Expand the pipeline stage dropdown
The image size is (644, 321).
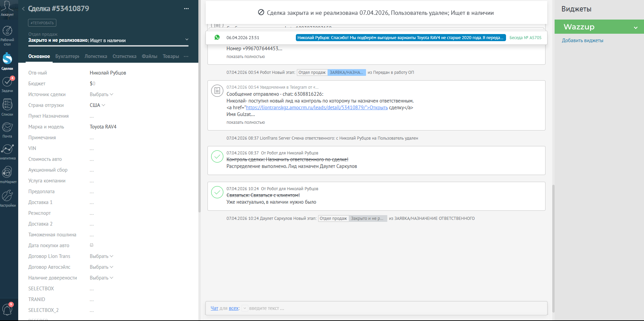pos(187,39)
